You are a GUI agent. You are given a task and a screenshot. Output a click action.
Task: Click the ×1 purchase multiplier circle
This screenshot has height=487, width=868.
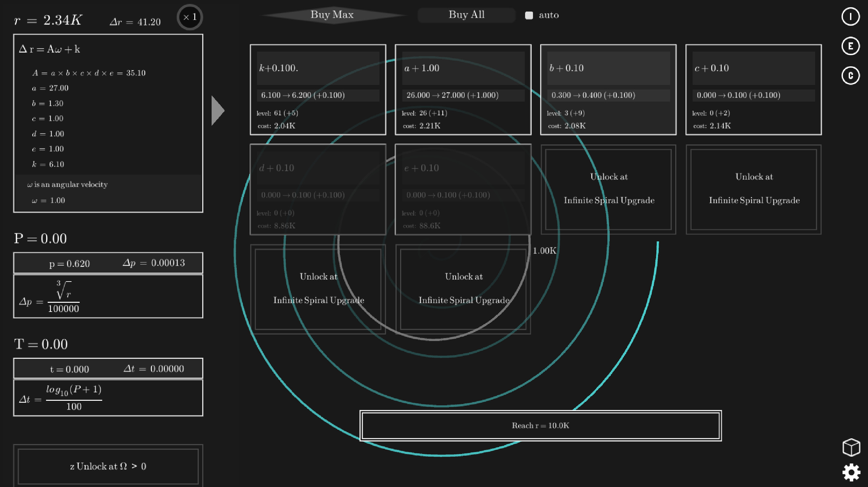point(189,17)
